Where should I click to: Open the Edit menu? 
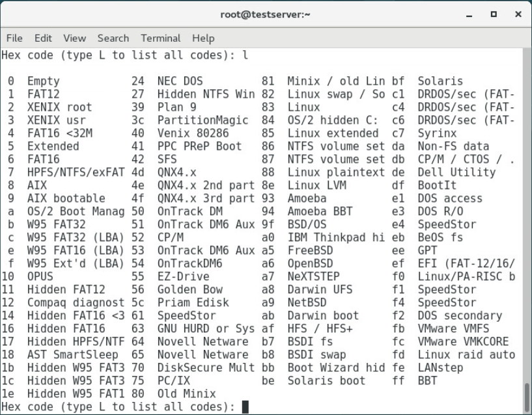pyautogui.click(x=43, y=38)
